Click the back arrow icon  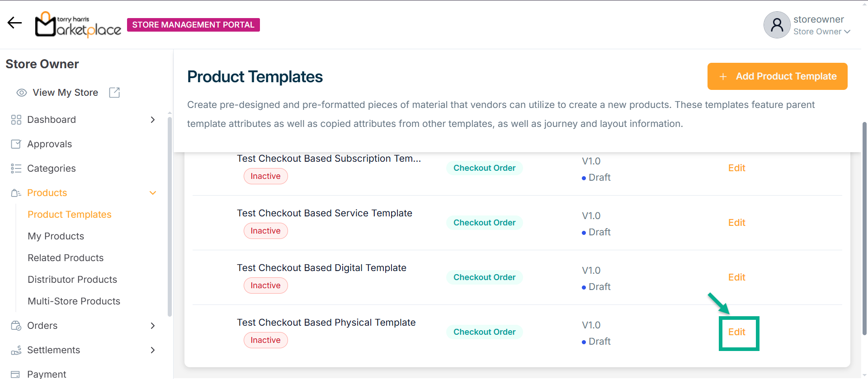point(14,23)
